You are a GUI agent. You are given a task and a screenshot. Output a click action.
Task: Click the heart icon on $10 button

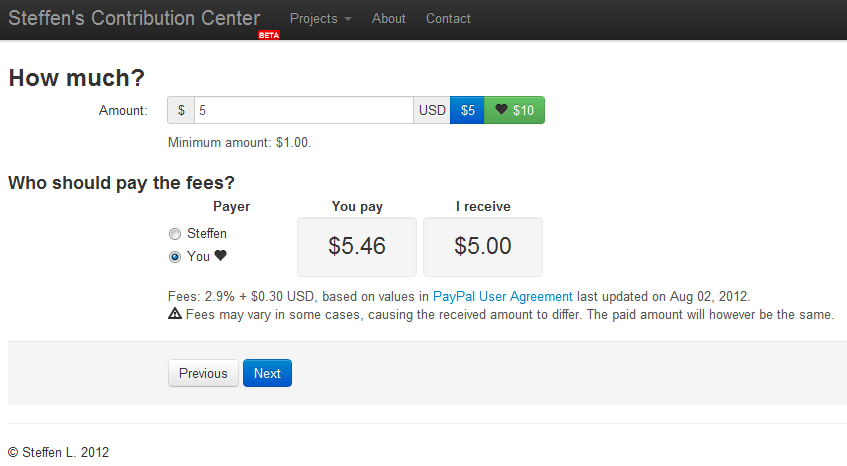(x=501, y=110)
